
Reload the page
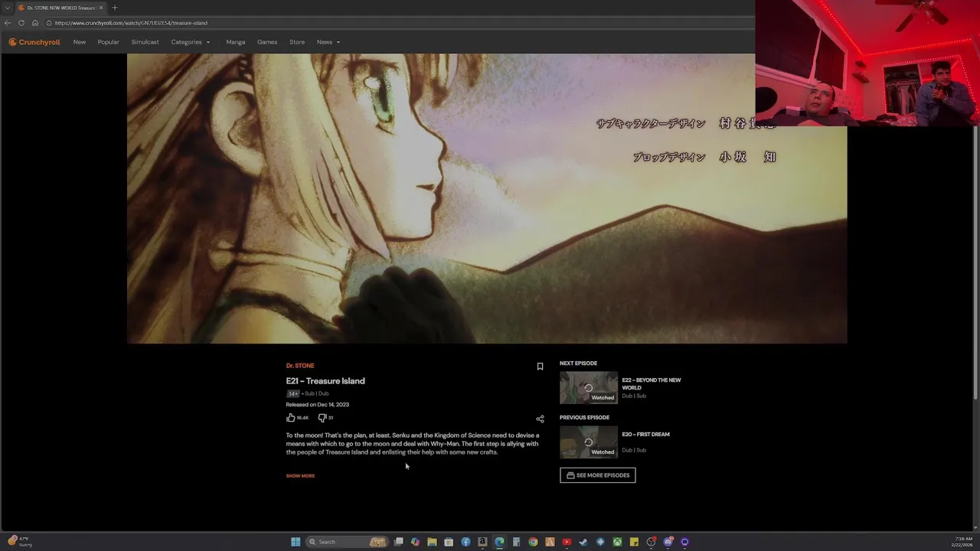21,23
